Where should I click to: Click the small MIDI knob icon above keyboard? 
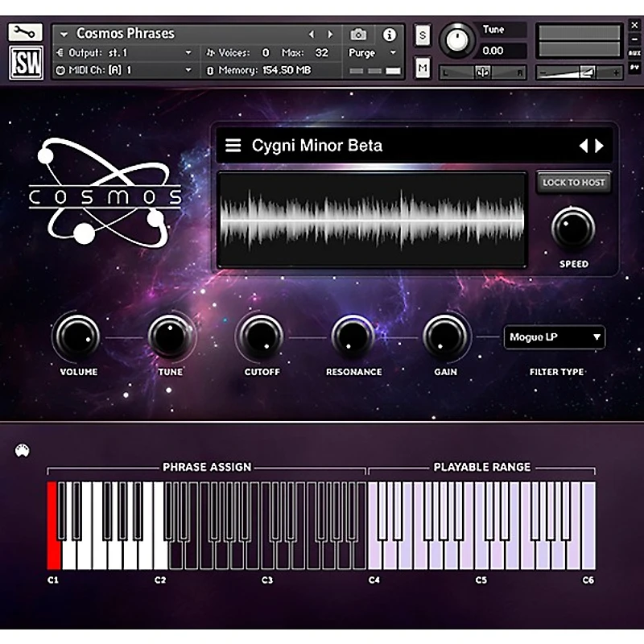point(23,451)
